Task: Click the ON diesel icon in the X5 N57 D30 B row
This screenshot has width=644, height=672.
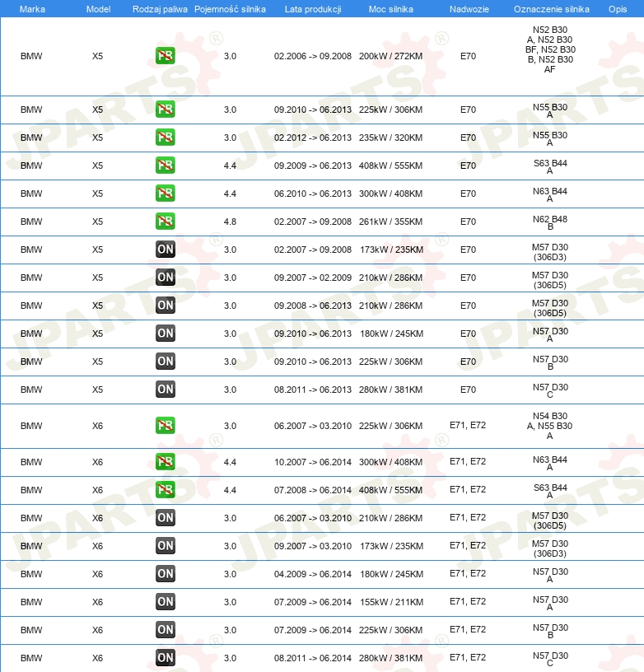Action: tap(165, 362)
